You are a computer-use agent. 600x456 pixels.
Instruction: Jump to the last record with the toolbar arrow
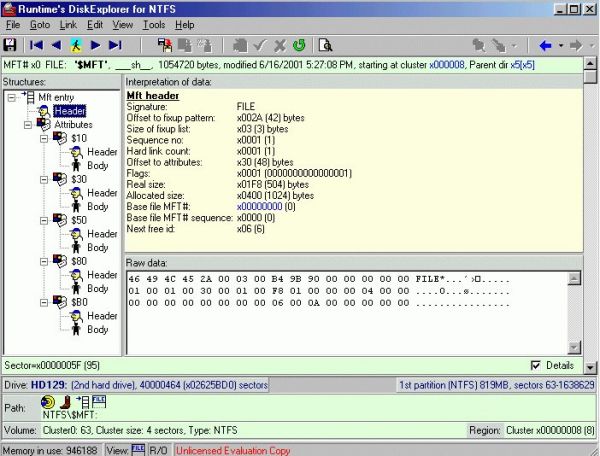pos(116,45)
